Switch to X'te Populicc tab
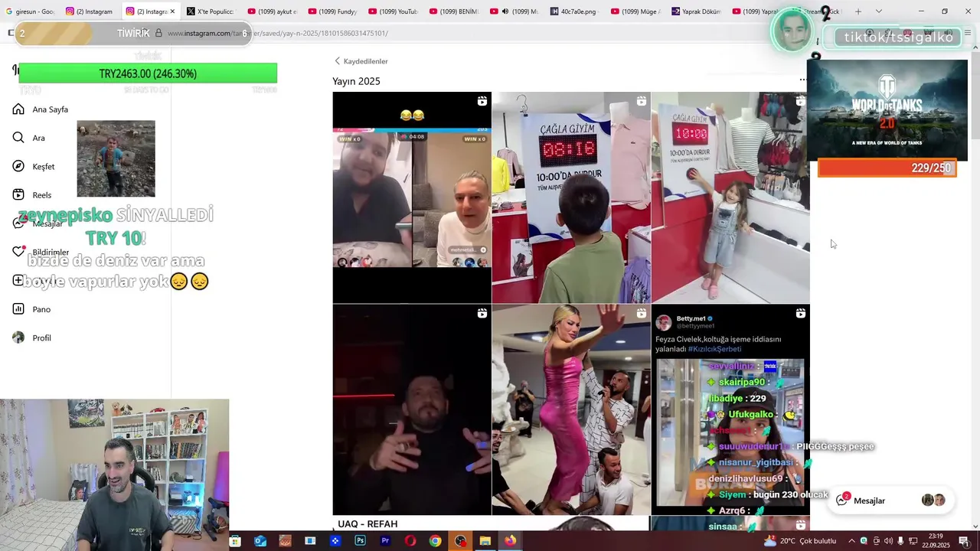980x551 pixels. (211, 11)
